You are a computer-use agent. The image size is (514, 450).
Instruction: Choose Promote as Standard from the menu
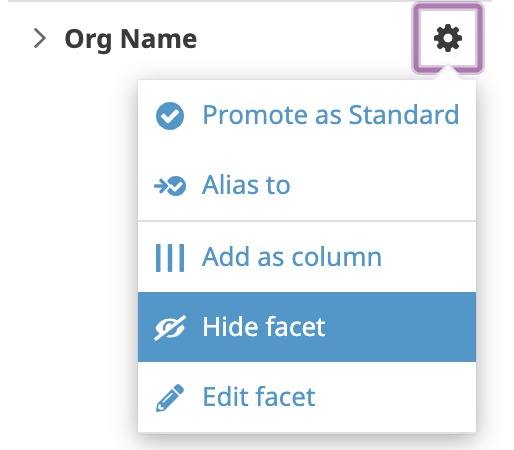point(307,116)
